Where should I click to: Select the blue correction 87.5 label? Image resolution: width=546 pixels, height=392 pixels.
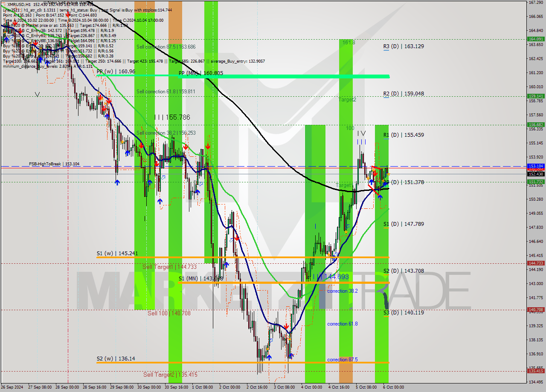(343, 360)
